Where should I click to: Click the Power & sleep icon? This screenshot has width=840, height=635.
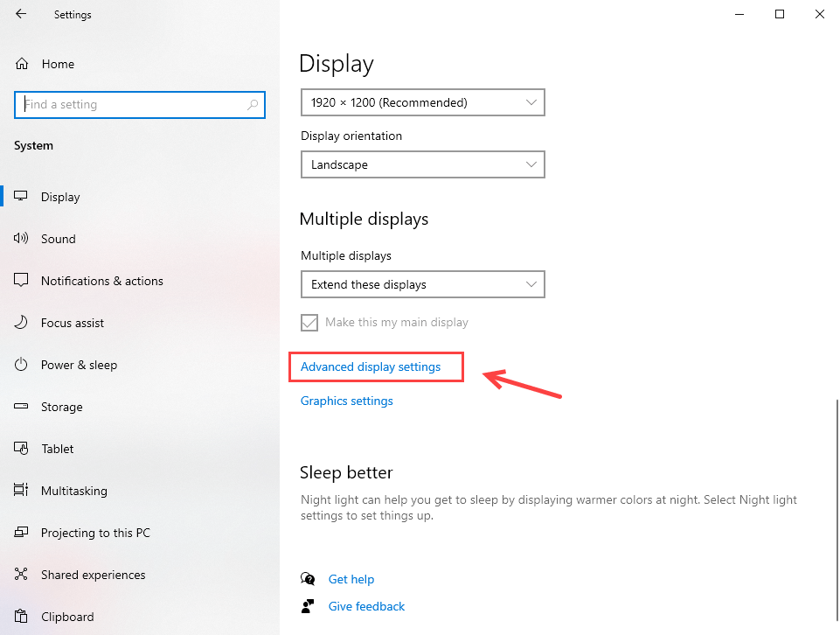pyautogui.click(x=21, y=365)
